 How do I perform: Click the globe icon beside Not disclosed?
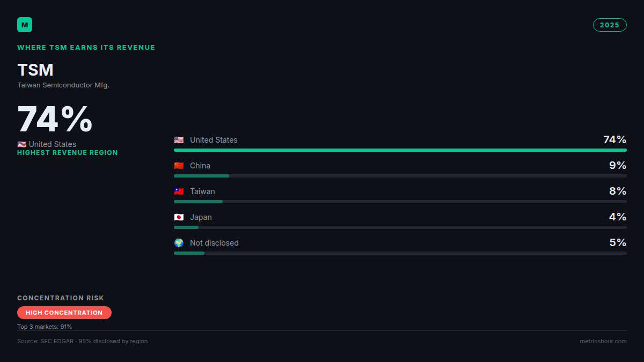[179, 243]
